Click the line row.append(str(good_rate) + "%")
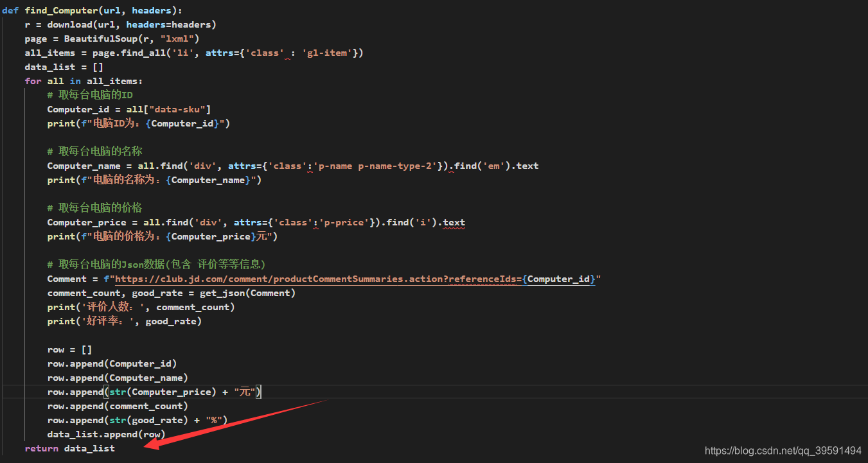Image resolution: width=868 pixels, height=463 pixels. pos(137,420)
